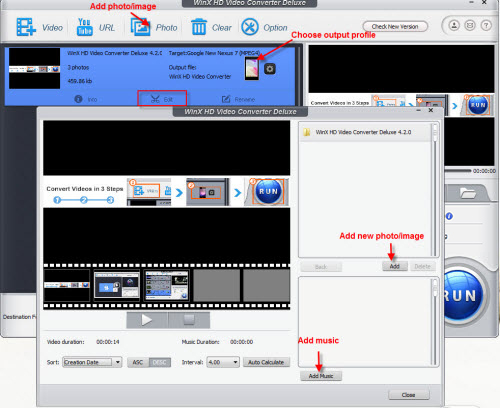This screenshot has width=500, height=408.
Task: Click the RUN step image in editor preview
Action: [268, 192]
